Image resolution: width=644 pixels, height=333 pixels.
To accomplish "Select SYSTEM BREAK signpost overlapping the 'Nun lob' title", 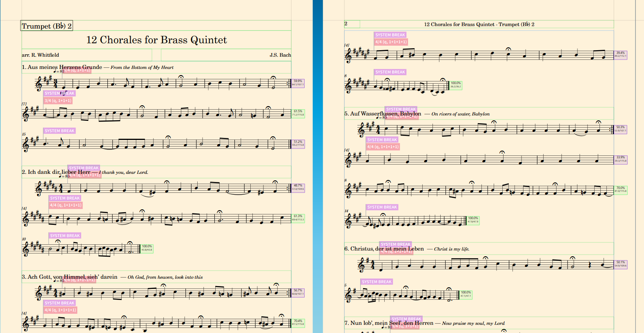I will tap(406, 319).
